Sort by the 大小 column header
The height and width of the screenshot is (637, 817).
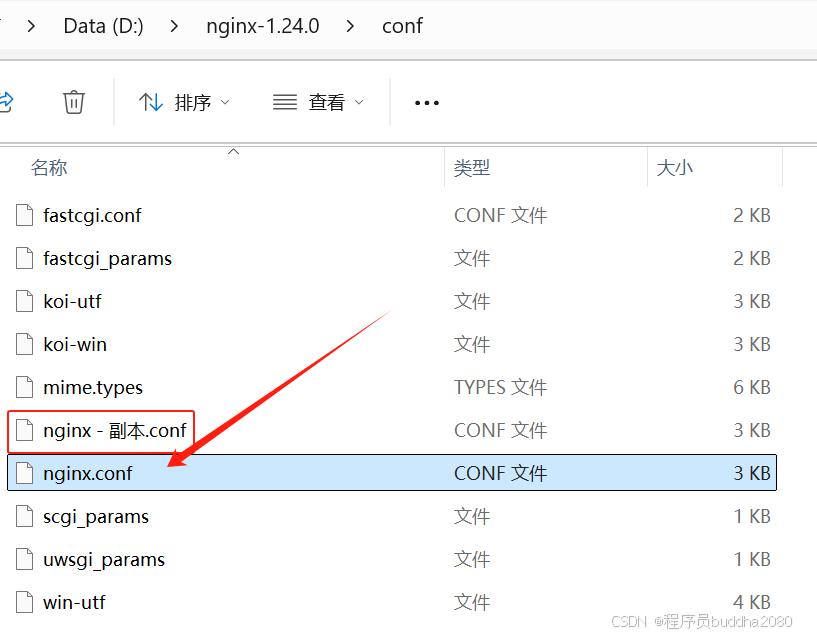pyautogui.click(x=674, y=168)
